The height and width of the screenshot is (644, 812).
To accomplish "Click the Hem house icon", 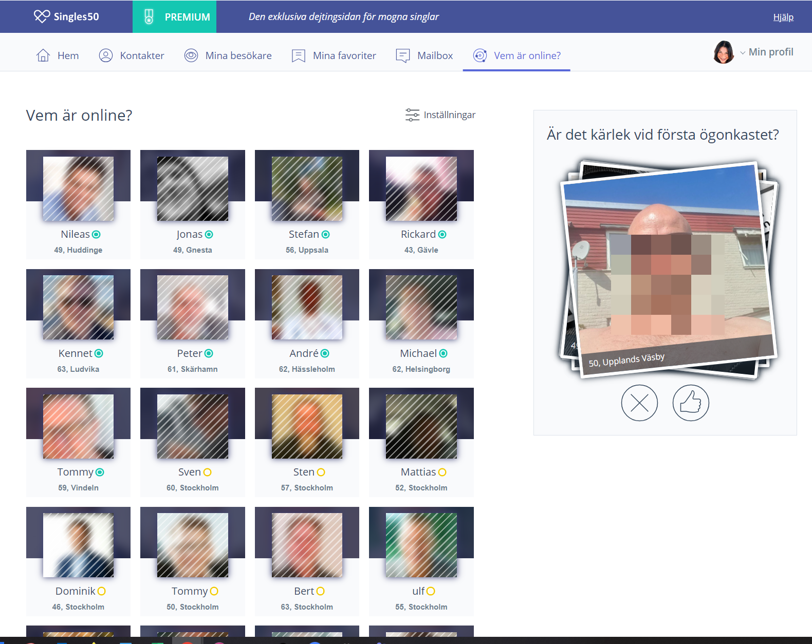I will click(x=43, y=55).
